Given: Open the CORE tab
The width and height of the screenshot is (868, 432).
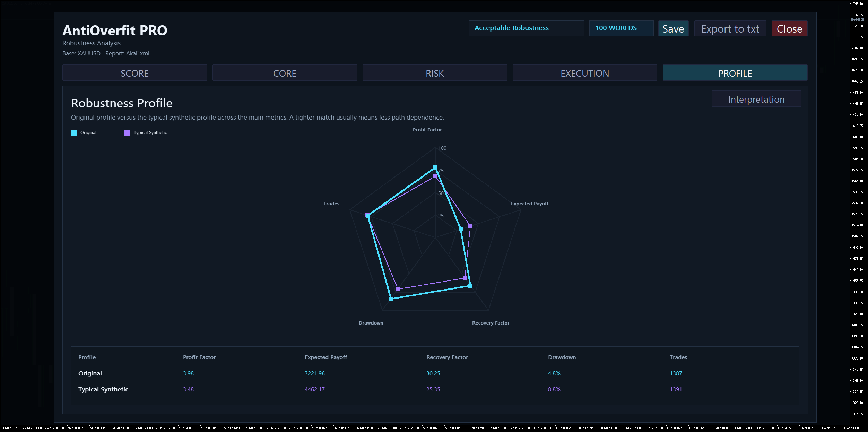Looking at the screenshot, I should (x=285, y=73).
